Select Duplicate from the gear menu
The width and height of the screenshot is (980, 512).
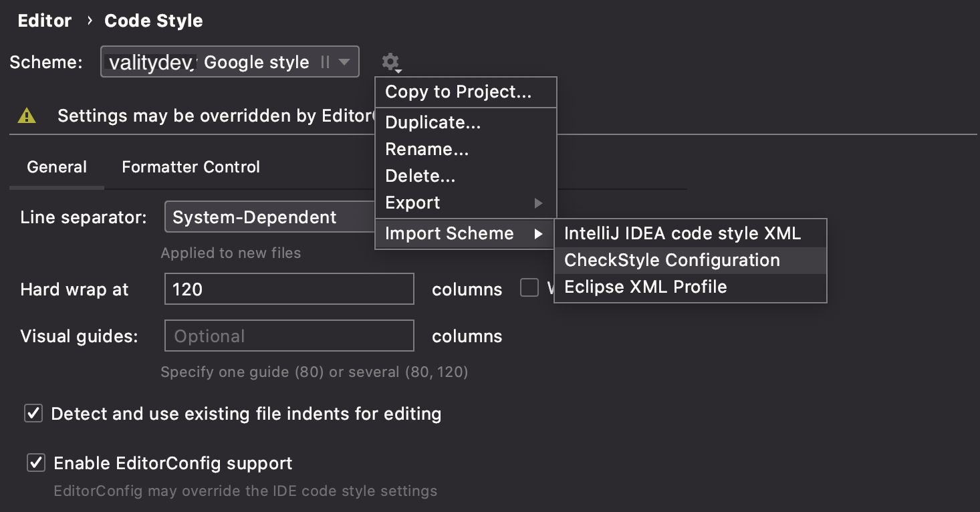coord(466,123)
